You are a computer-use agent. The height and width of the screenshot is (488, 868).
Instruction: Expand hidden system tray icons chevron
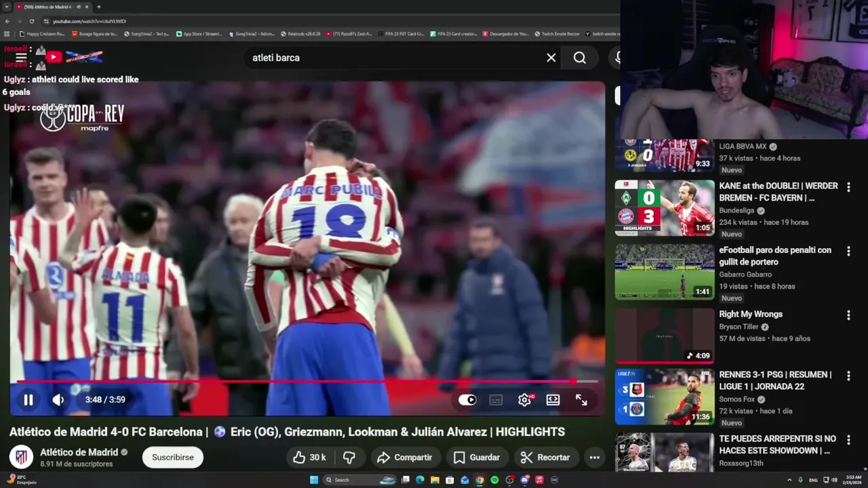[x=789, y=480]
